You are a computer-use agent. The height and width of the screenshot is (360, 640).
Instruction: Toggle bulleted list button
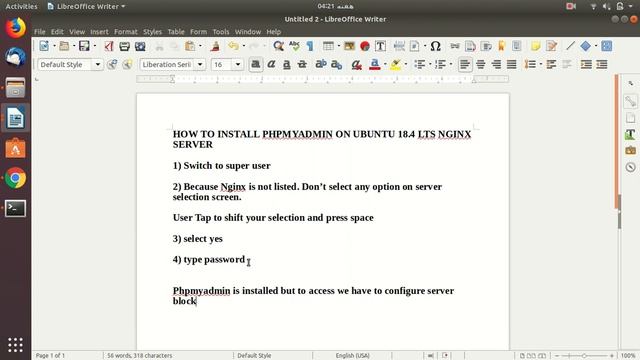pyautogui.click(x=419, y=64)
